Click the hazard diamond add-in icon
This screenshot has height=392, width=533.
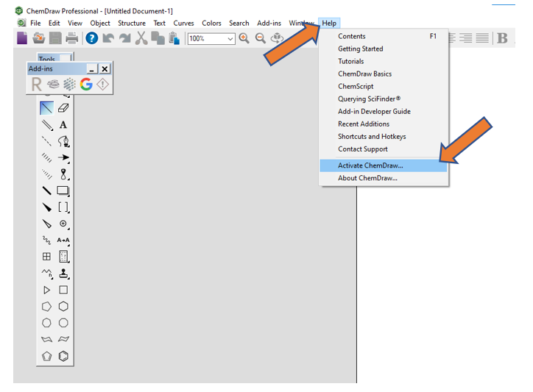click(102, 85)
